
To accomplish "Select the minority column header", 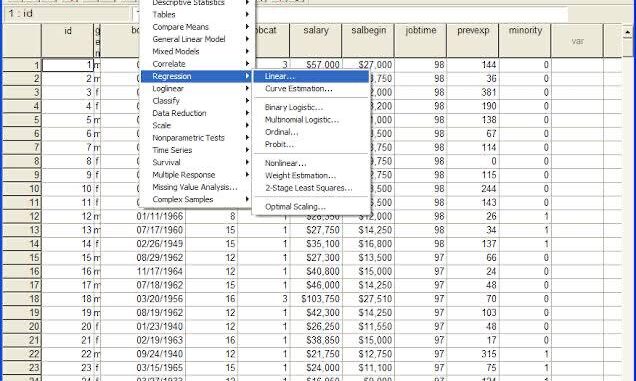I will pyautogui.click(x=525, y=40).
